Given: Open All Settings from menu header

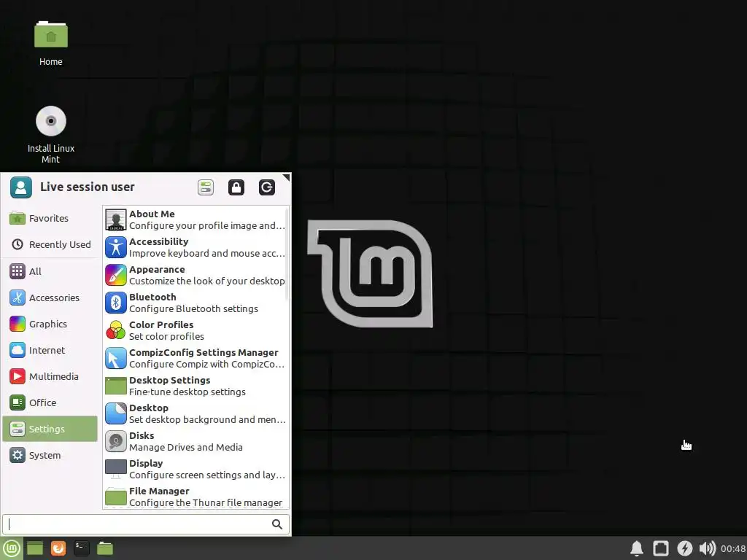Looking at the screenshot, I should pos(206,187).
